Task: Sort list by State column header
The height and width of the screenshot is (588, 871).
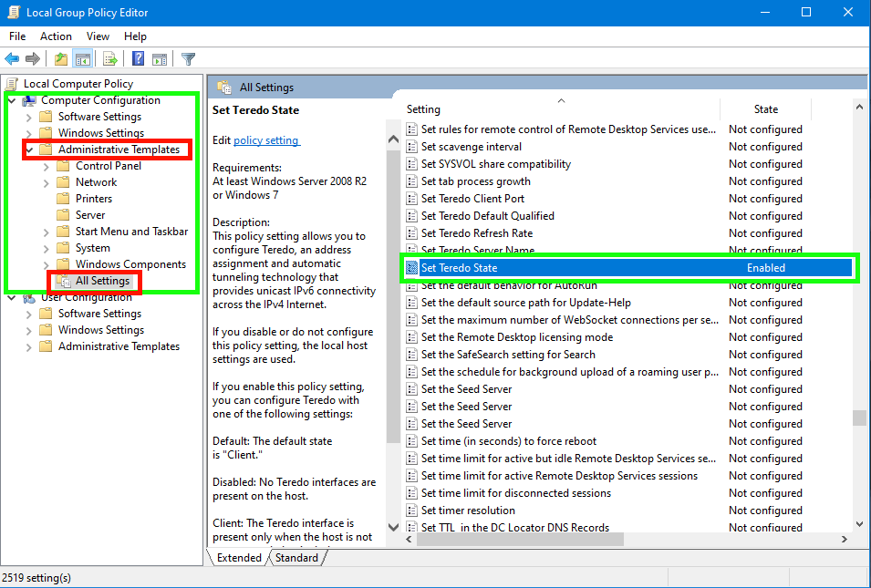Action: 765,109
